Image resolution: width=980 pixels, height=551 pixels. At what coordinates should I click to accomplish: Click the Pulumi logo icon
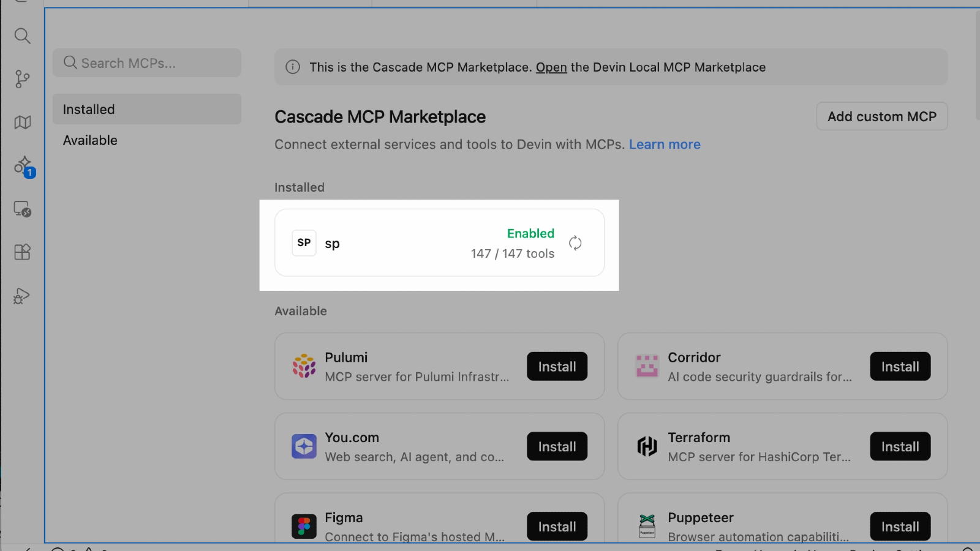pyautogui.click(x=304, y=366)
